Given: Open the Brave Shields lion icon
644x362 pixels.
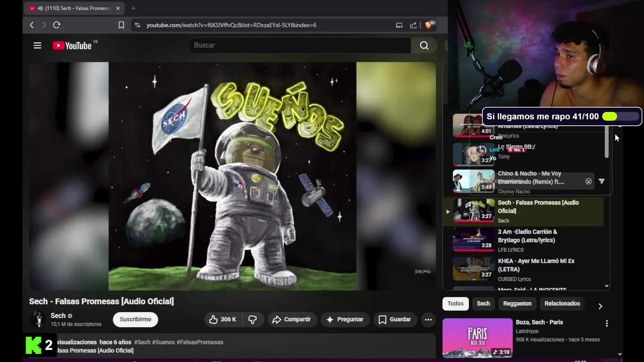Looking at the screenshot, I should tap(429, 25).
